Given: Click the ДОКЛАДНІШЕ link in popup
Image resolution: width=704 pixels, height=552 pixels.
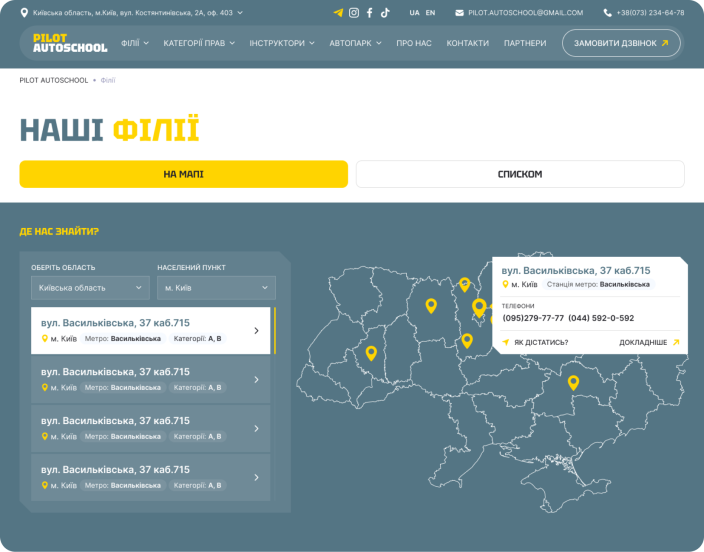Looking at the screenshot, I should tap(643, 343).
